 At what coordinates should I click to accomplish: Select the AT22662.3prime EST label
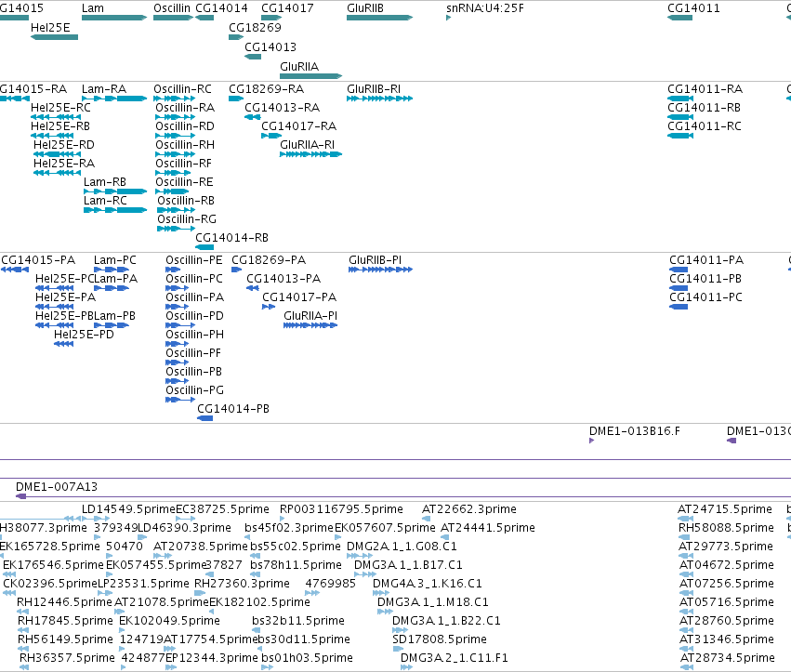point(469,509)
